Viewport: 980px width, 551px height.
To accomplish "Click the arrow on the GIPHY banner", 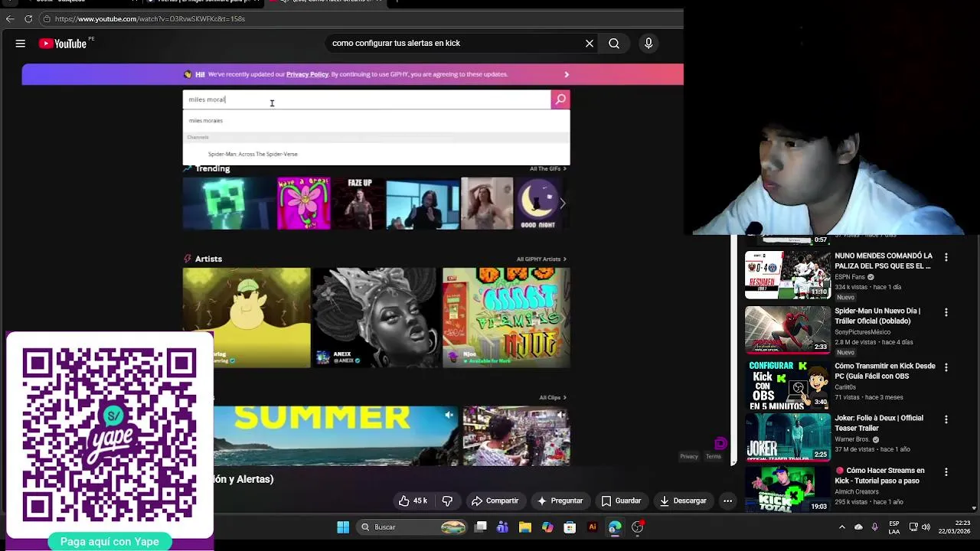I will (x=567, y=74).
